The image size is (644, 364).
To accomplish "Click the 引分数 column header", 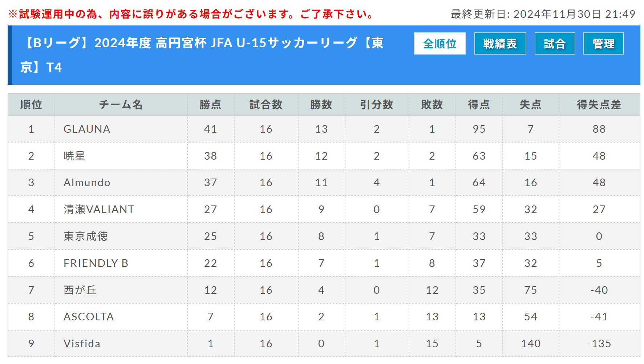I will (377, 105).
